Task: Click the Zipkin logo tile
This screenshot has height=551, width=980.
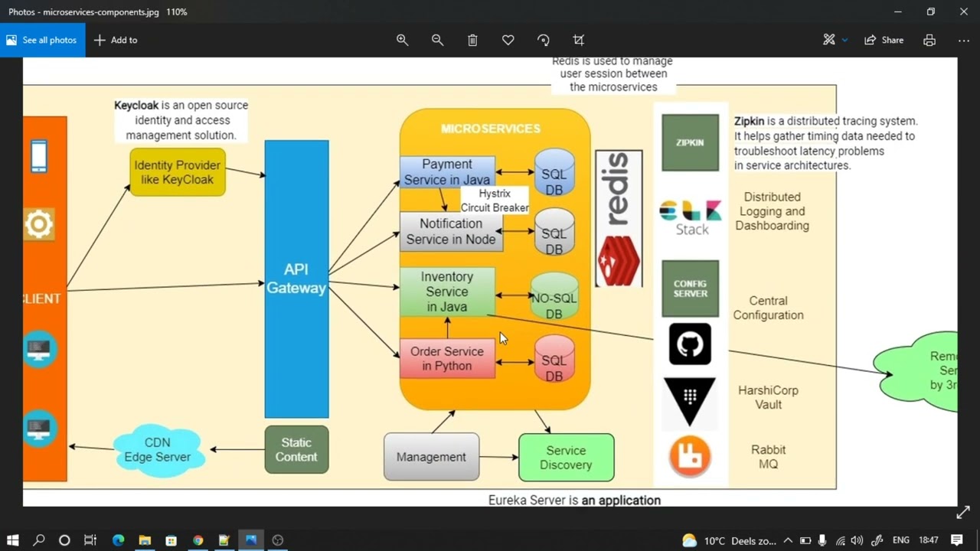Action: 690,142
